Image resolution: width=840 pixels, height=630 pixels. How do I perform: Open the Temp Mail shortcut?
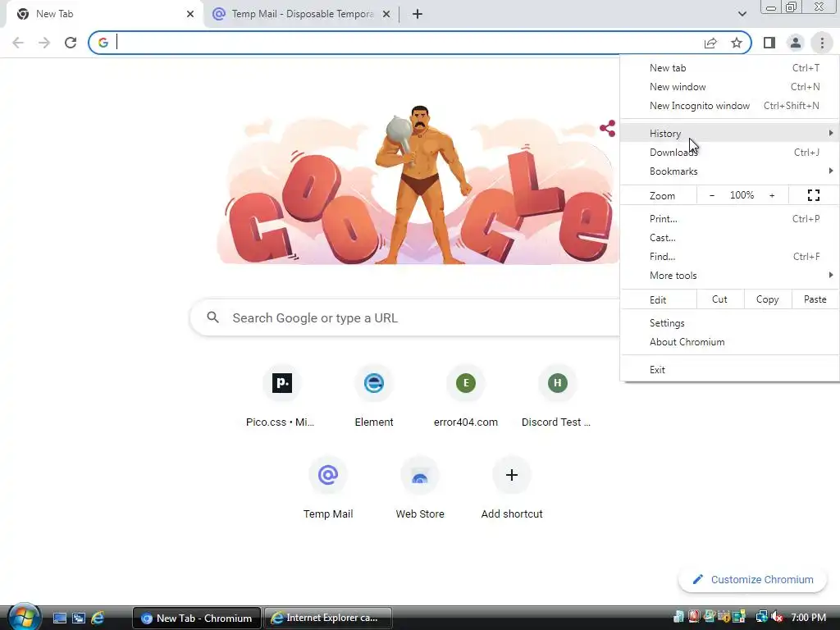tap(328, 489)
